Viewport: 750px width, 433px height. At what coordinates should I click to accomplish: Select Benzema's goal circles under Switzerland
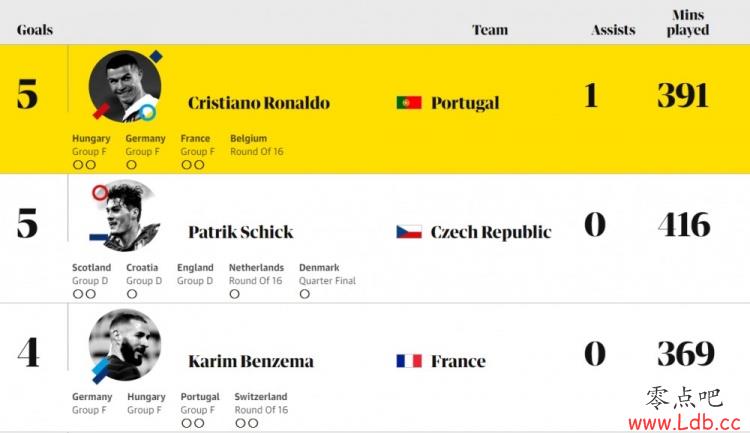[x=247, y=423]
